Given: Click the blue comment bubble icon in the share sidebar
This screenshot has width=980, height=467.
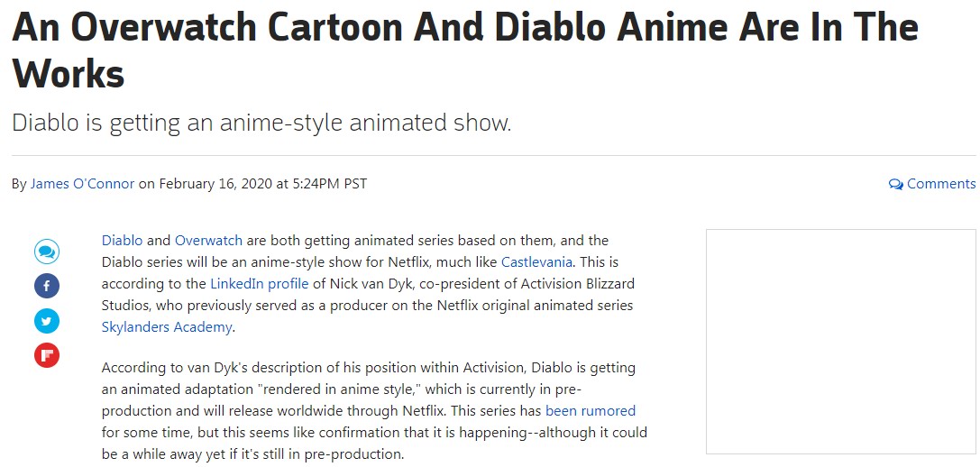Looking at the screenshot, I should pyautogui.click(x=47, y=252).
